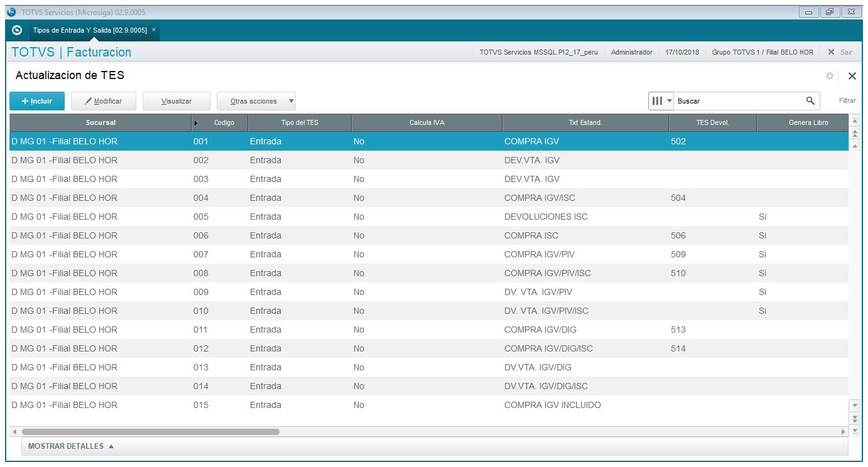Select the Tipos de Entrada Y Salida tab
This screenshot has width=868, height=467.
pyautogui.click(x=90, y=30)
